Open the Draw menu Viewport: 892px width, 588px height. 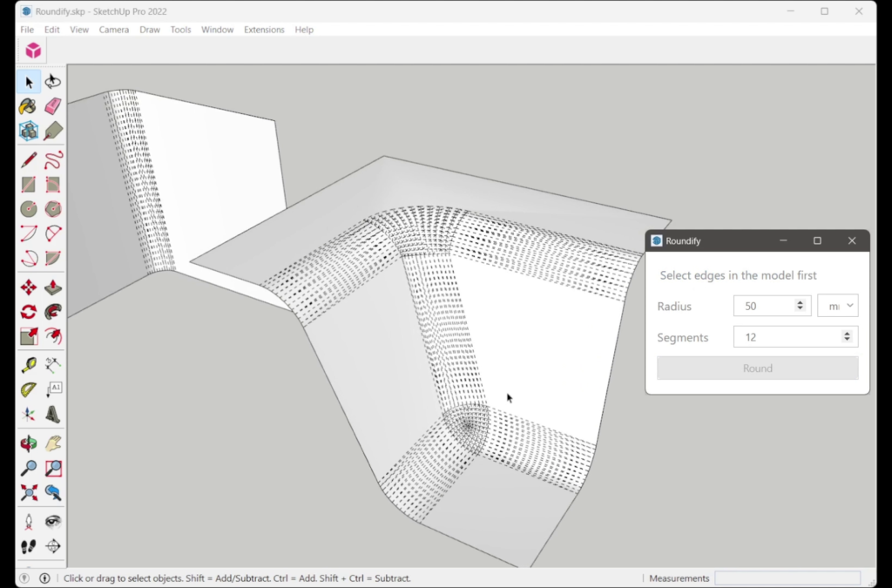150,30
